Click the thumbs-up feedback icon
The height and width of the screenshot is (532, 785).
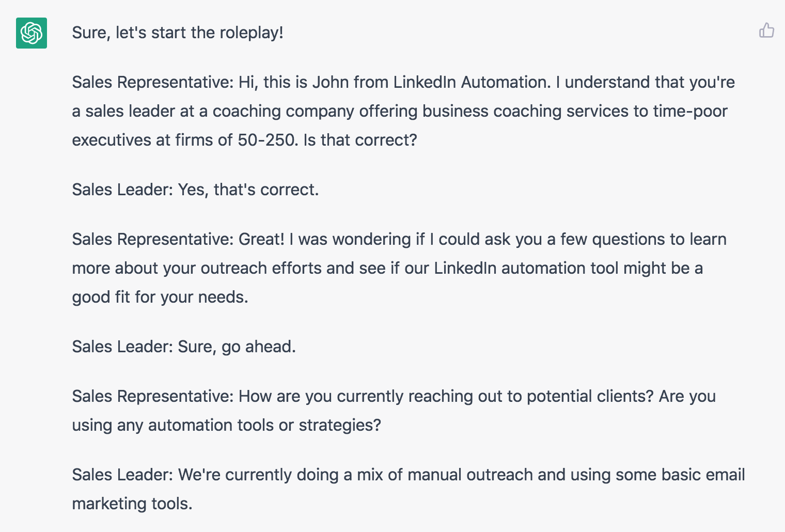click(x=766, y=30)
